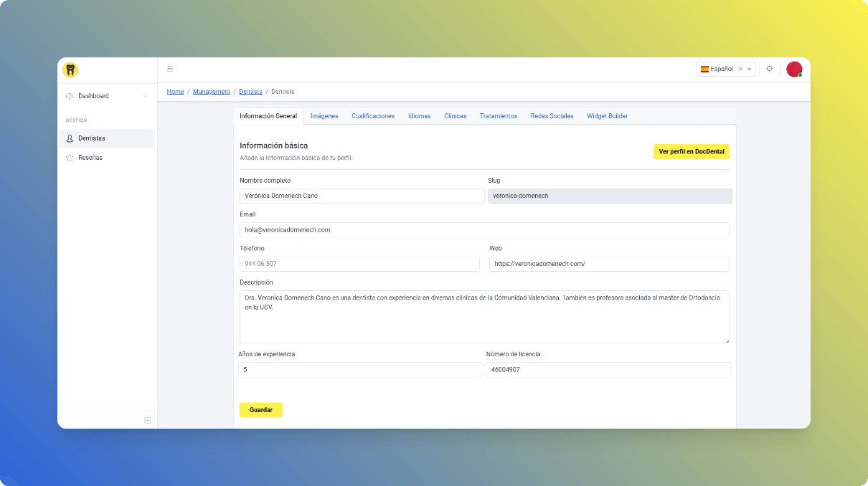Click the tooth logo icon

70,70
